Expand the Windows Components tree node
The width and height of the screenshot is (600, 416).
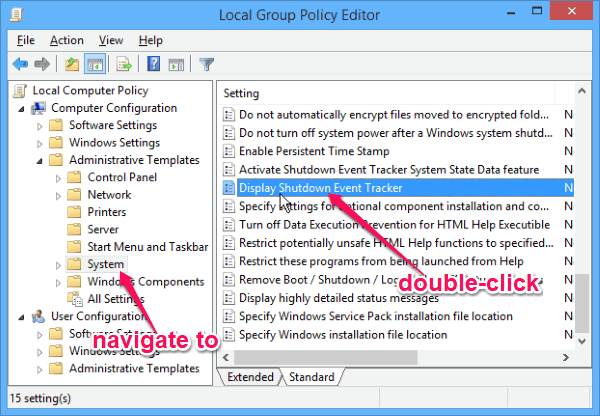coord(58,282)
